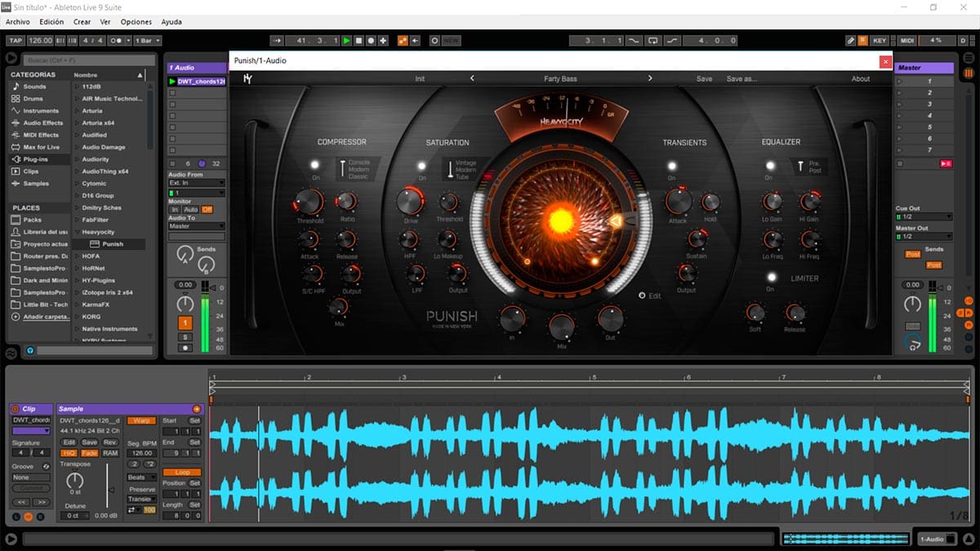Click the TAP tempo button
980x551 pixels.
point(16,40)
